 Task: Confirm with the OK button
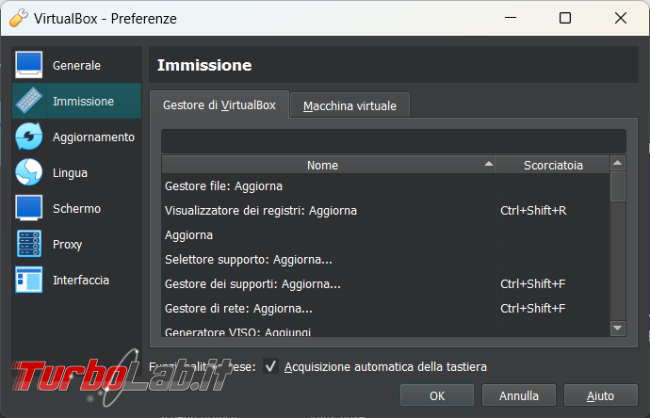click(x=437, y=396)
